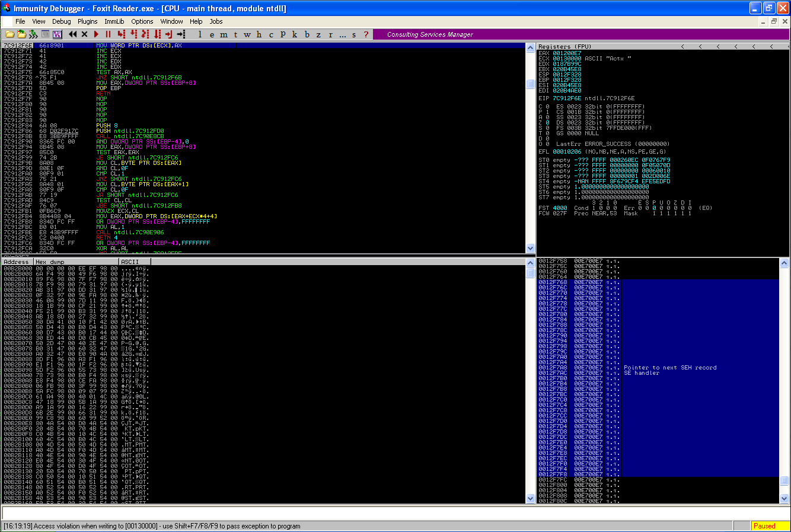This screenshot has width=791, height=532.
Task: Click the Restart program rewind icon
Action: (x=73, y=34)
